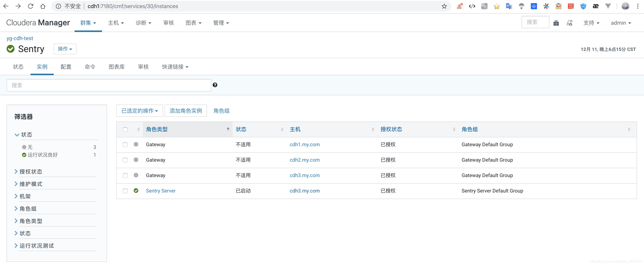
Task: Open the 角色组 link
Action: tap(222, 111)
